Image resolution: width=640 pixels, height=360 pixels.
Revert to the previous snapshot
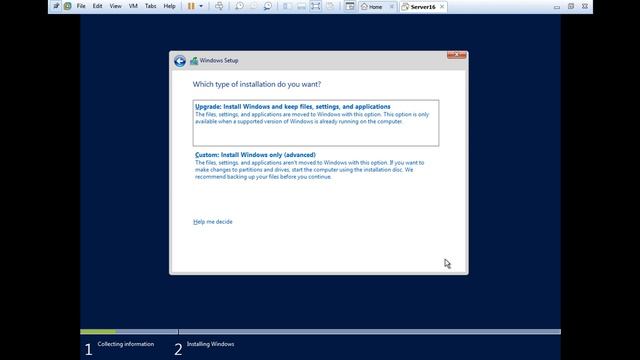(253, 6)
